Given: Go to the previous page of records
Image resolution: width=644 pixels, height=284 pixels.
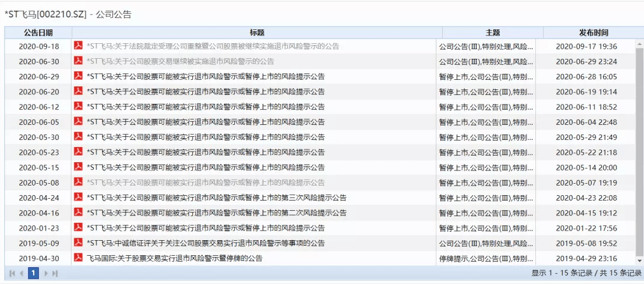Looking at the screenshot, I should click(x=22, y=273).
